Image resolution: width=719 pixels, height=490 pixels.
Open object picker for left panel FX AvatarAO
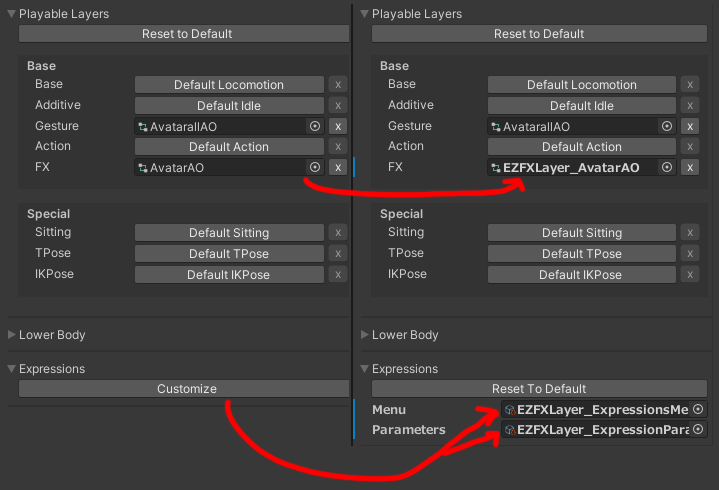point(315,167)
